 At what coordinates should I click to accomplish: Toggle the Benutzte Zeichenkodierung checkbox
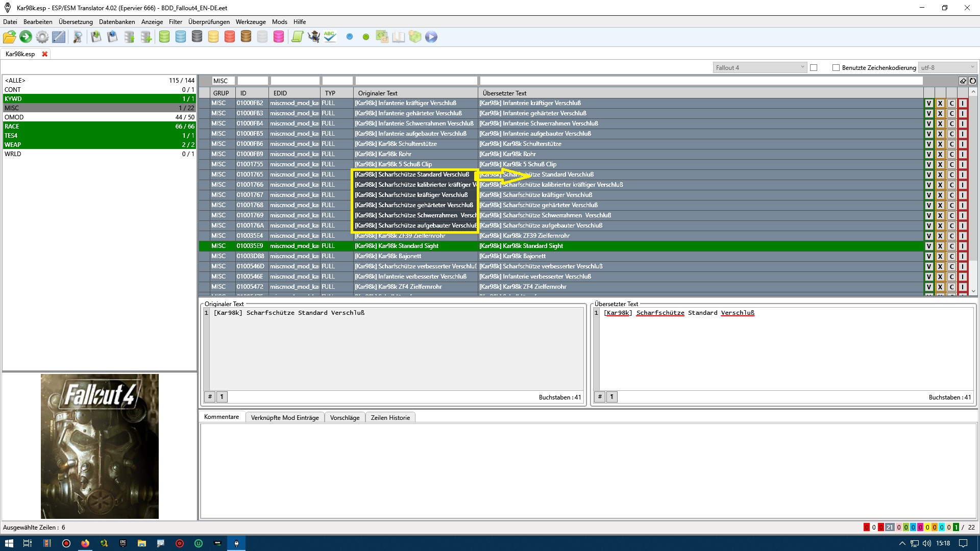[836, 67]
